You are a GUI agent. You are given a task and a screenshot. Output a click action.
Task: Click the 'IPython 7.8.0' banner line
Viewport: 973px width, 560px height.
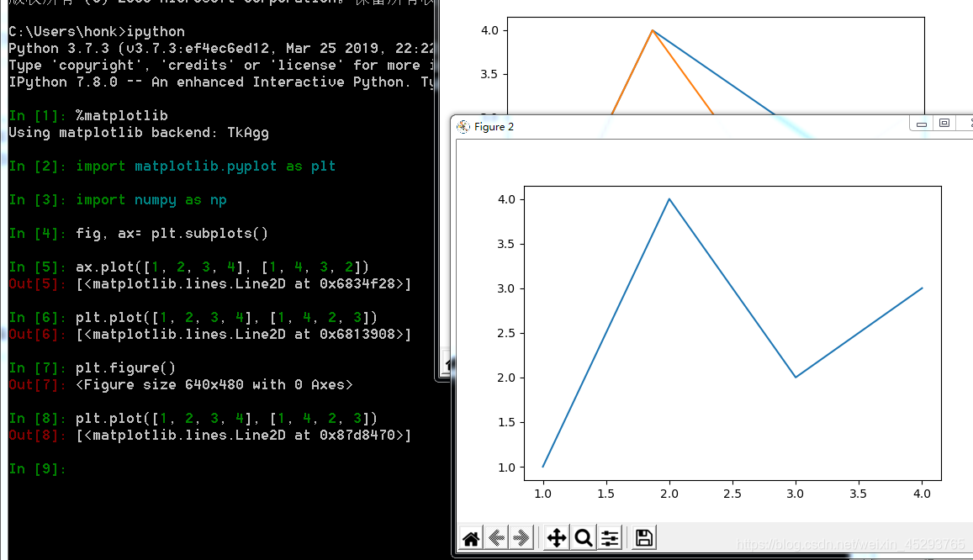pos(221,82)
